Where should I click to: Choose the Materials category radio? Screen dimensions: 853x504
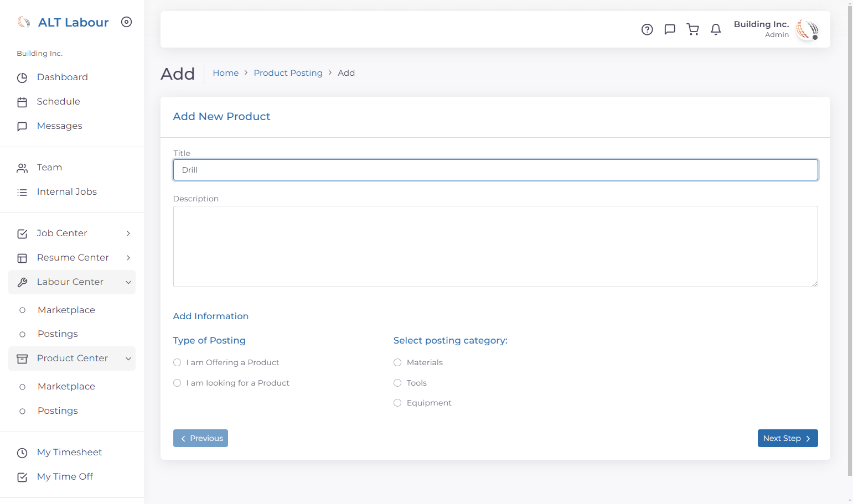click(397, 362)
